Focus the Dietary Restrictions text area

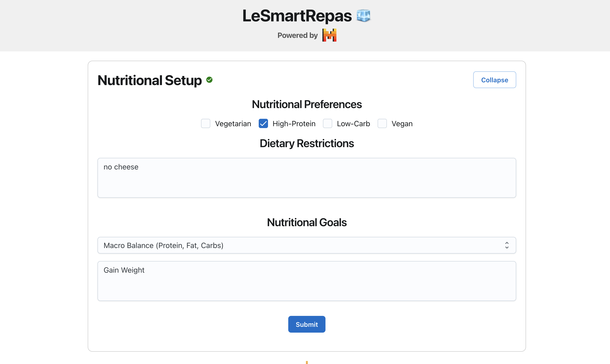[307, 178]
